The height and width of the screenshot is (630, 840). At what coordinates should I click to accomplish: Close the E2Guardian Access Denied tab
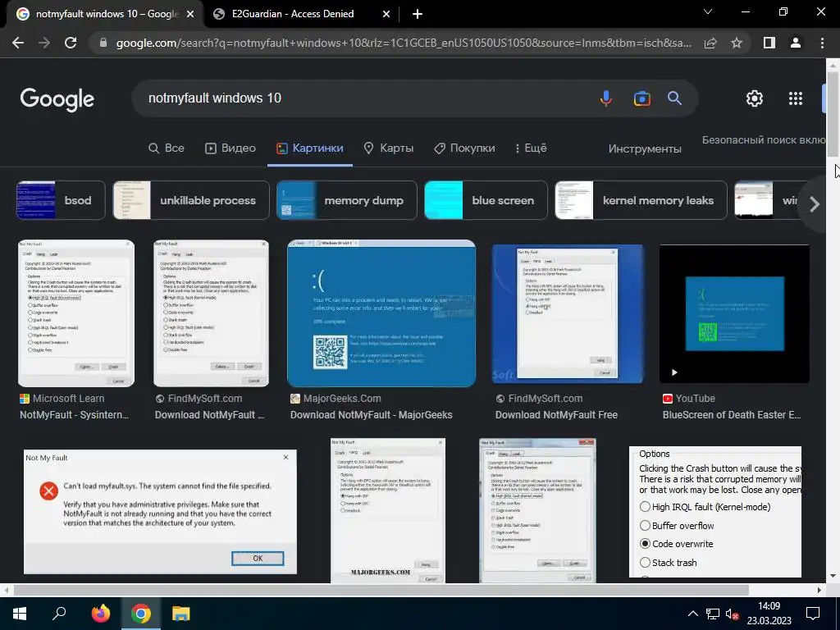[x=386, y=14]
